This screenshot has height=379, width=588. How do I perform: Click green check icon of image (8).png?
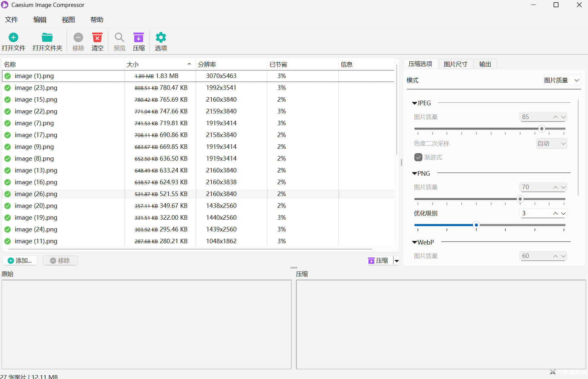tap(8, 159)
